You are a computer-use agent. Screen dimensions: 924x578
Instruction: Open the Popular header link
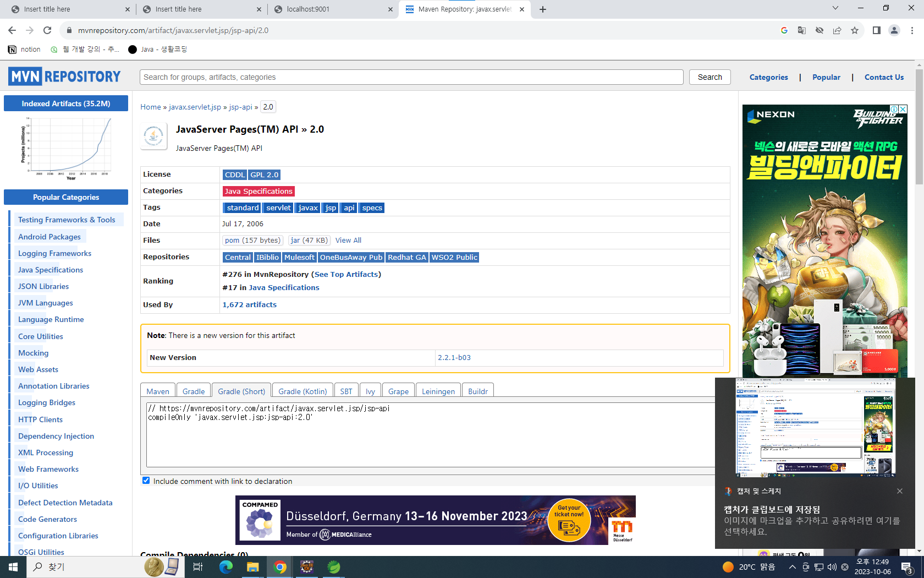(826, 77)
